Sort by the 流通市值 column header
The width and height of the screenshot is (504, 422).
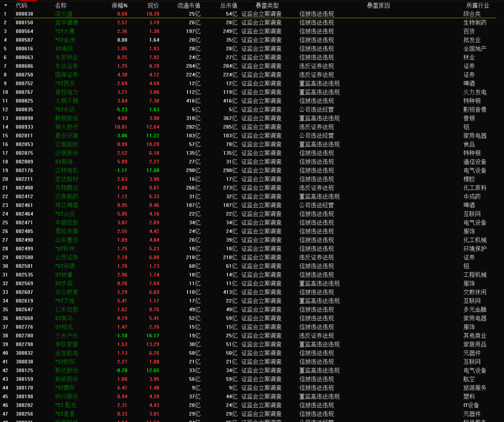click(189, 5)
